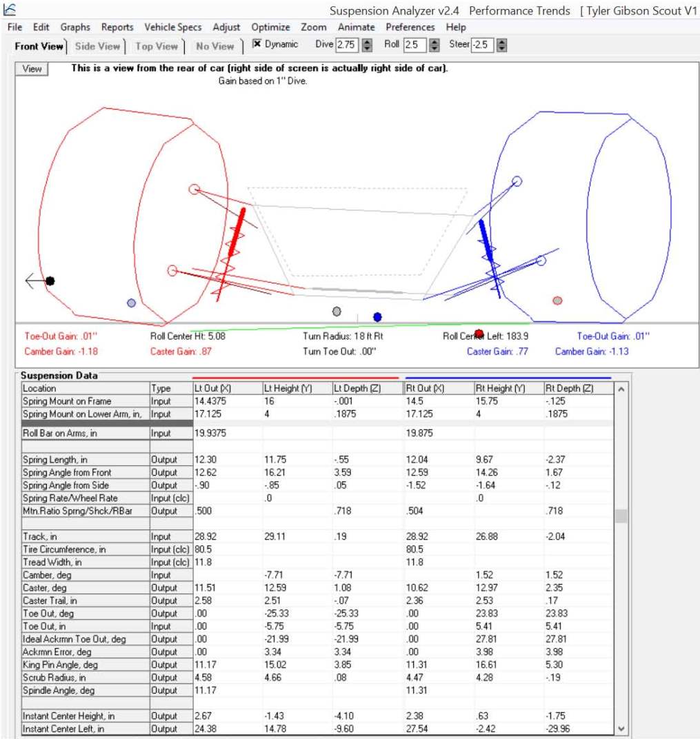Click the Roll Center Ht: 5.08 readout
Viewport: 700px width, 739px height.
click(x=188, y=336)
